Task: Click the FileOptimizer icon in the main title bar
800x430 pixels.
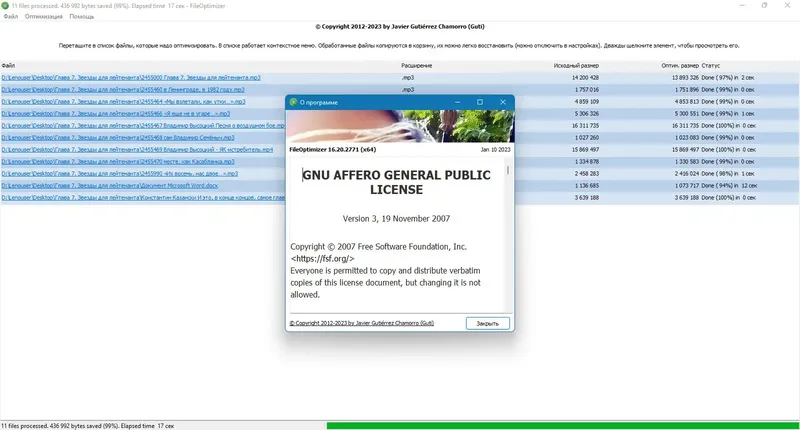Action: (5, 6)
